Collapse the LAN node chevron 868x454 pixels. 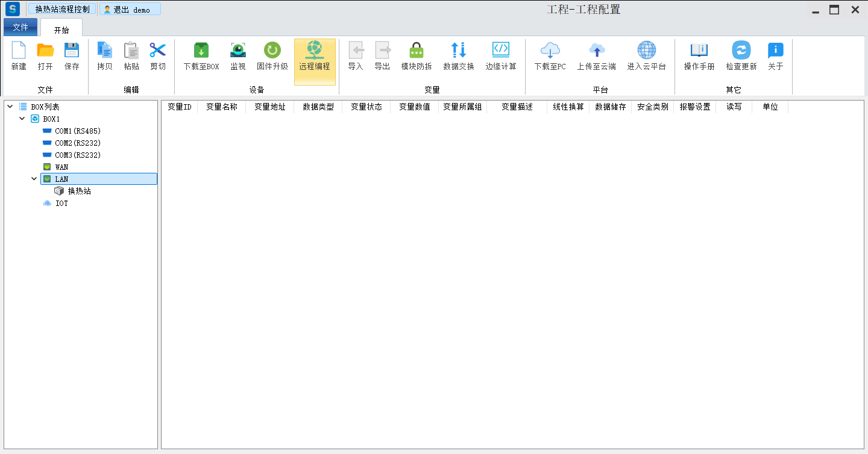click(34, 179)
